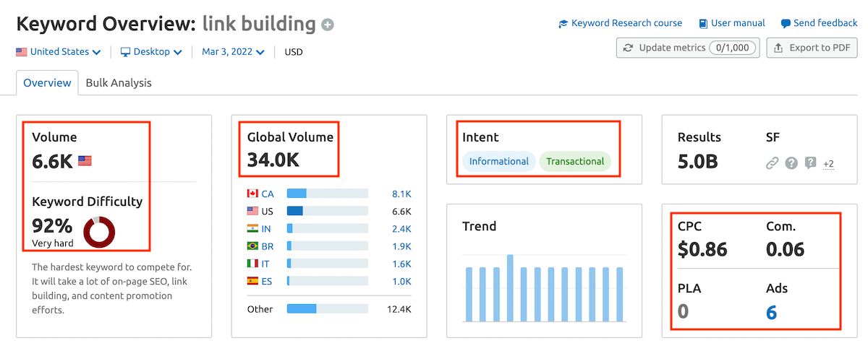
Task: Click the link SERP feature icon
Action: click(773, 163)
